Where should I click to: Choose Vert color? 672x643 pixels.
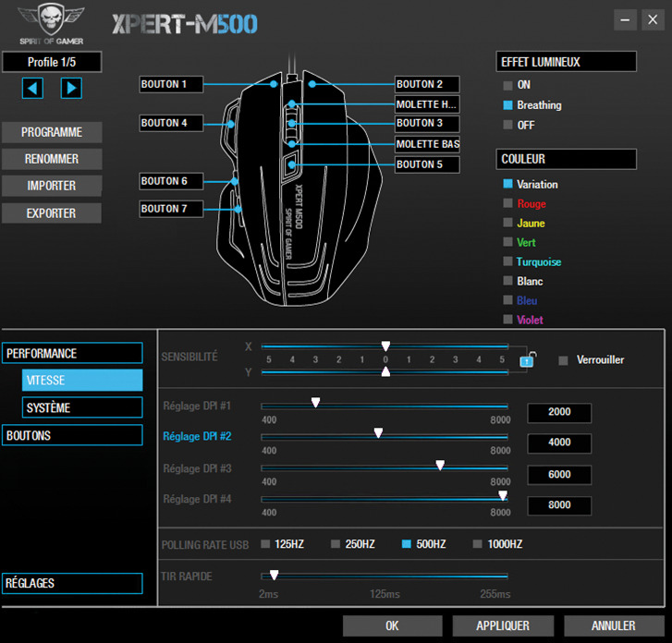point(507,242)
